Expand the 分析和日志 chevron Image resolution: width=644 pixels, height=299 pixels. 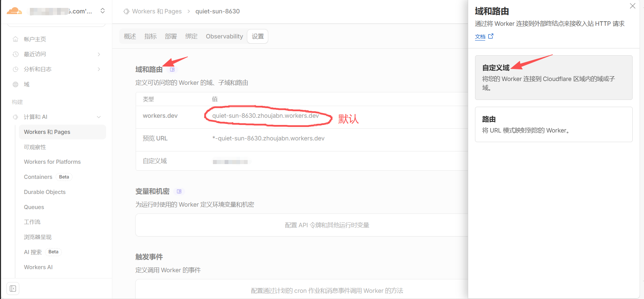click(99, 69)
